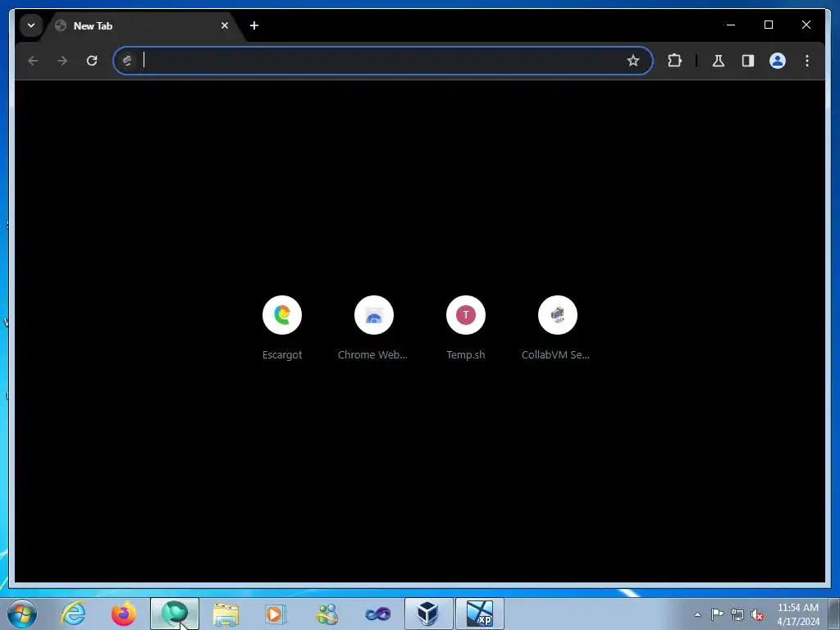Go back with the back arrow
This screenshot has height=630, width=840.
(33, 61)
